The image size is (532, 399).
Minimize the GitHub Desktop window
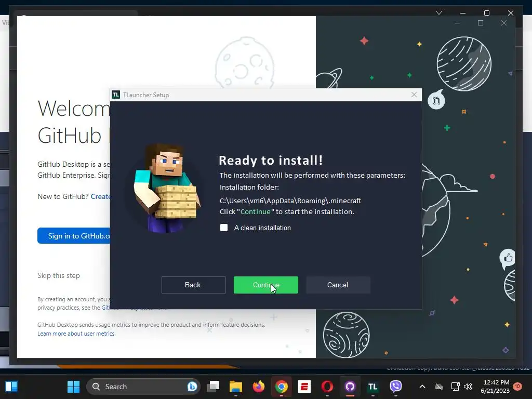[457, 23]
